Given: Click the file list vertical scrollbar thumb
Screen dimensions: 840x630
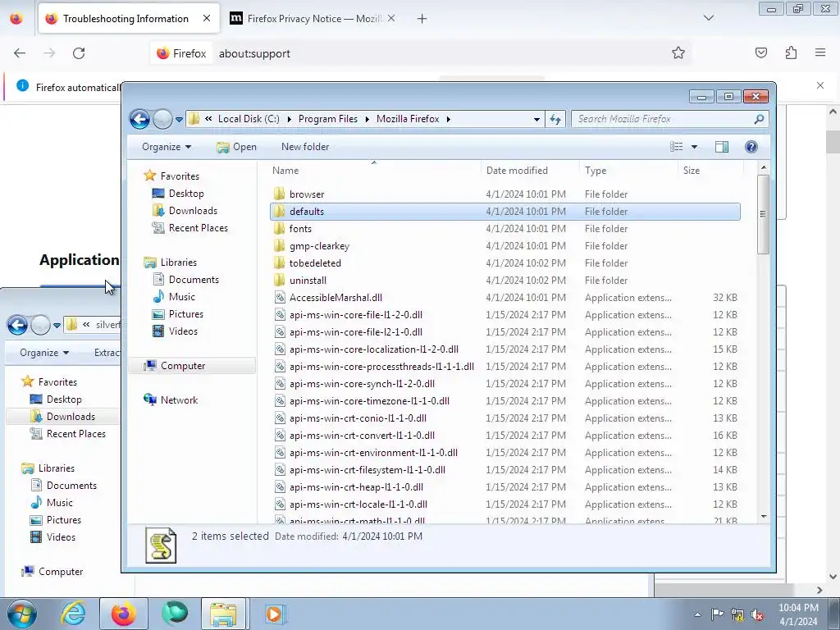Looking at the screenshot, I should [x=763, y=214].
